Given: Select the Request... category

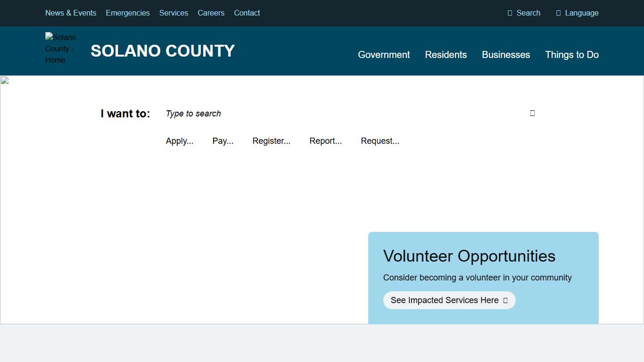Looking at the screenshot, I should [380, 140].
